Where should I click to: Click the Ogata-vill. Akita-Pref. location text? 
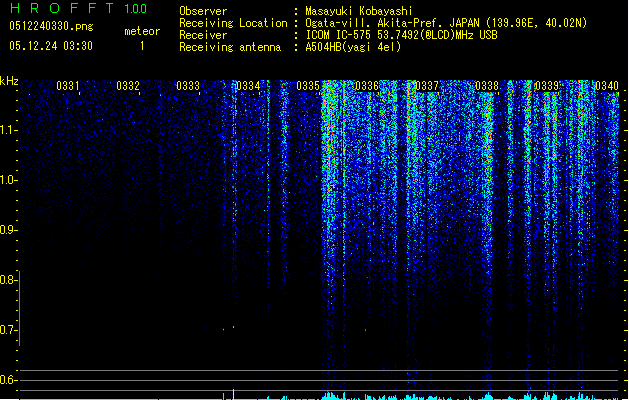click(446, 23)
